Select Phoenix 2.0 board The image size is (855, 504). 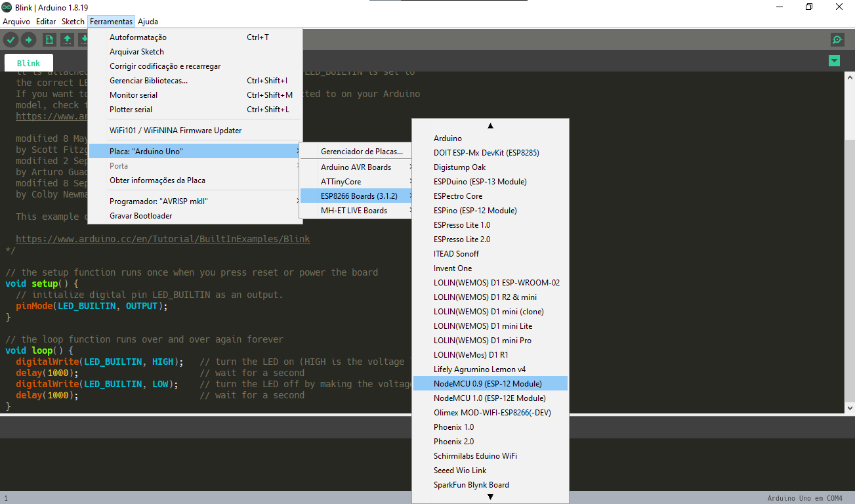click(x=490, y=442)
